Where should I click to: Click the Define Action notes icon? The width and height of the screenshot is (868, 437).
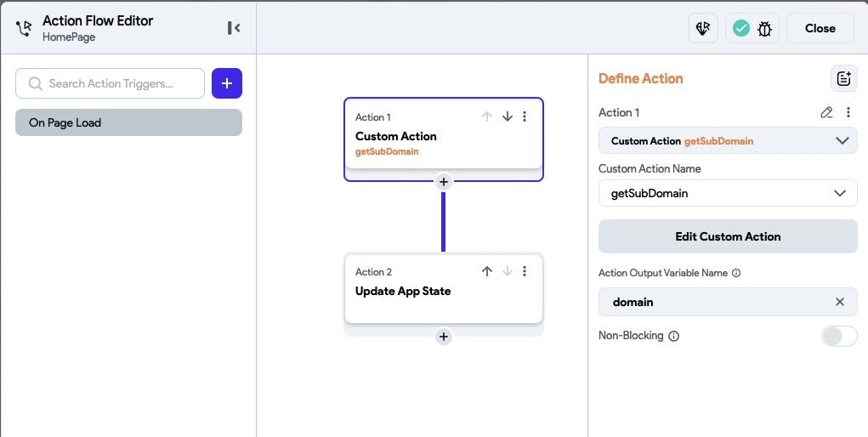(843, 78)
